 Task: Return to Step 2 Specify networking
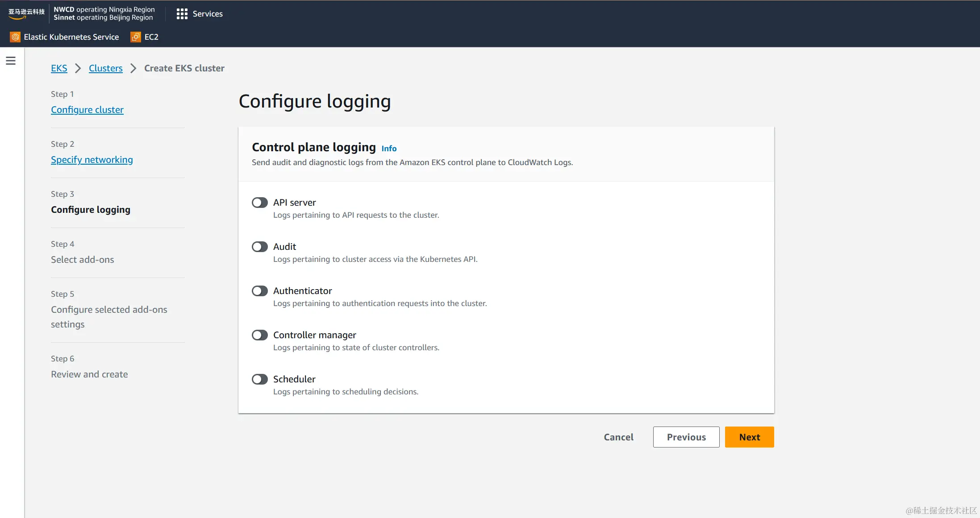[x=92, y=160]
